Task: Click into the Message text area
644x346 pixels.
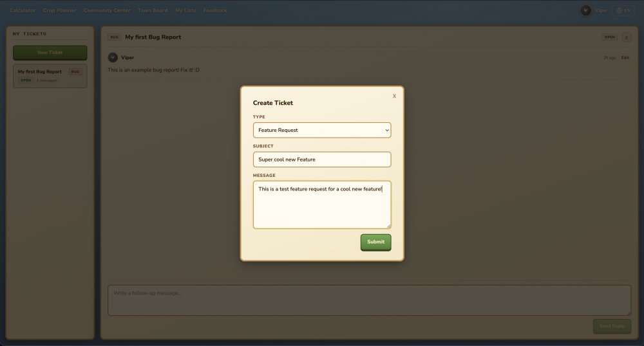Action: point(321,205)
